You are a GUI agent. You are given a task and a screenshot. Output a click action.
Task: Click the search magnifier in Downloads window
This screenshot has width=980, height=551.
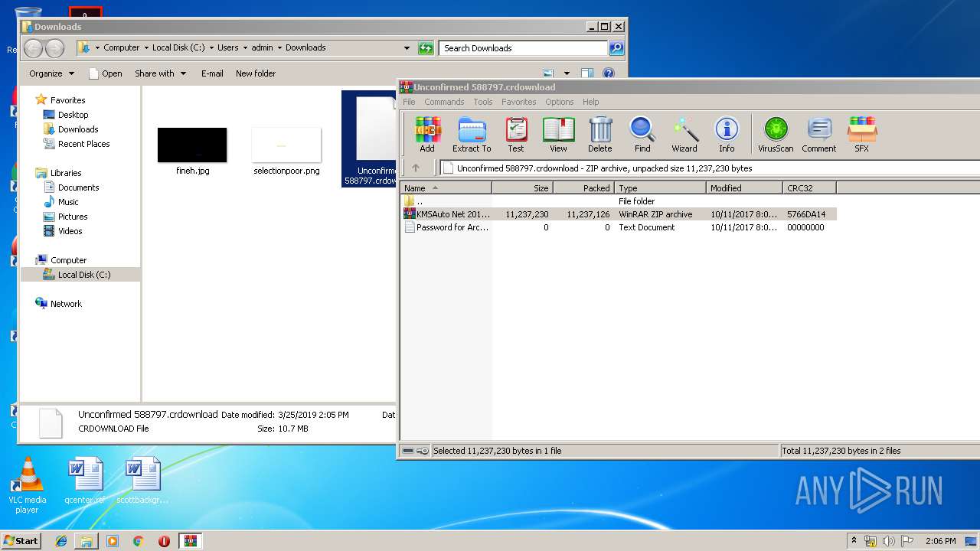(616, 48)
